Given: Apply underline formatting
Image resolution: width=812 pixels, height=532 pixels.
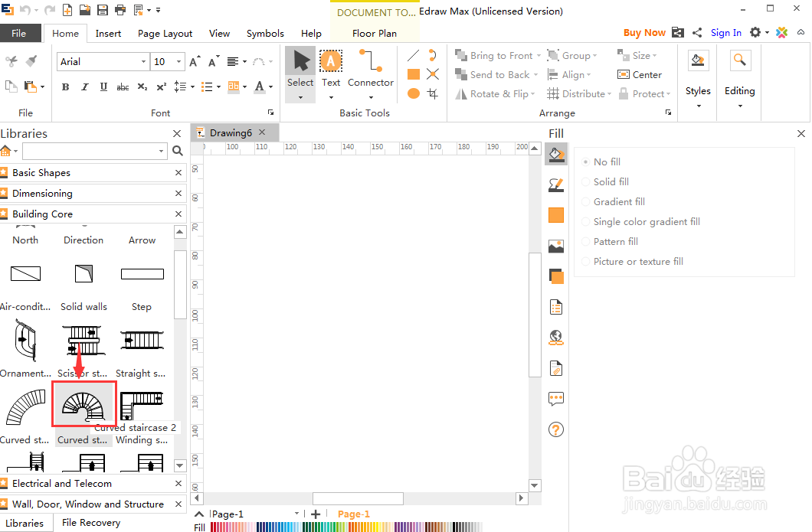Looking at the screenshot, I should pos(103,87).
